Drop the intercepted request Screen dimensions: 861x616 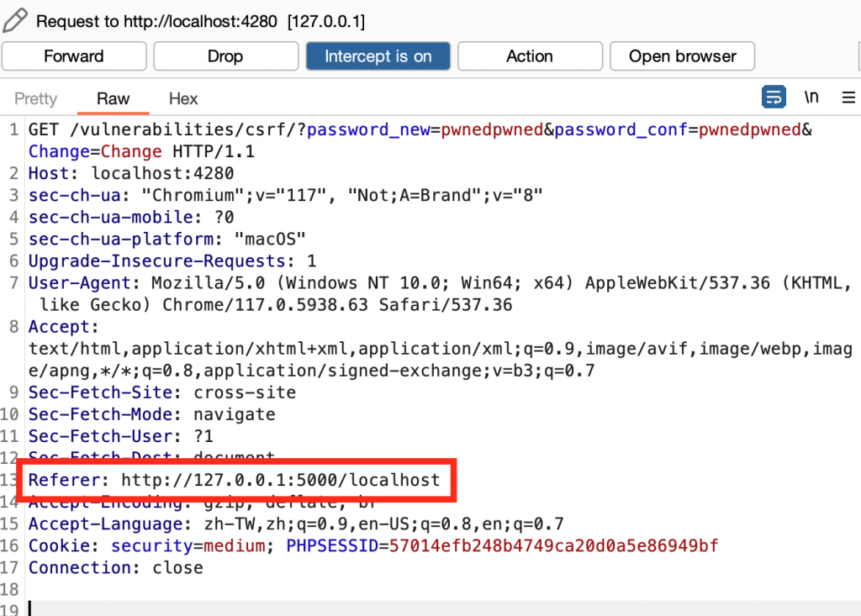click(225, 56)
